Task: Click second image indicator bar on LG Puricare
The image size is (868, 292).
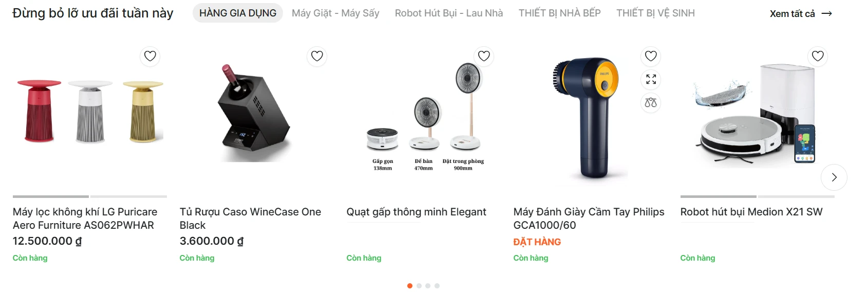Action: 128,196
